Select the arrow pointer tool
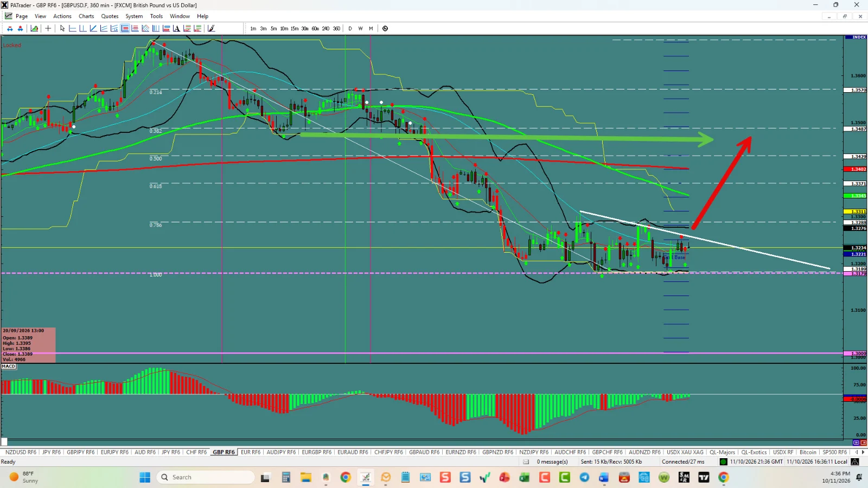 coord(62,28)
